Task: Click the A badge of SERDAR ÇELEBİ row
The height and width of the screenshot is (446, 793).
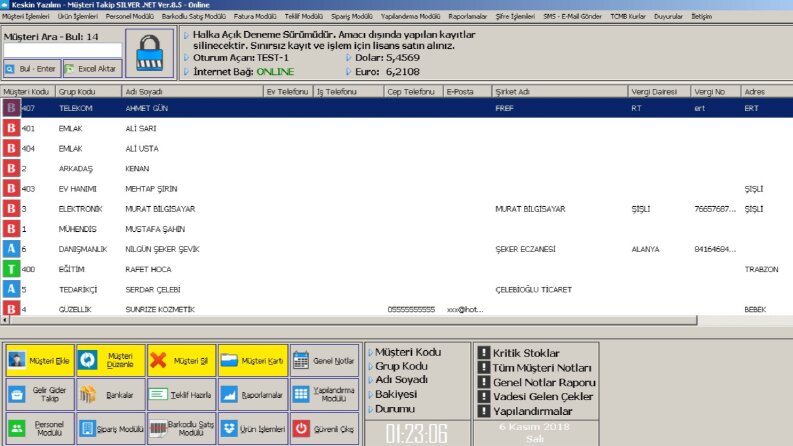Action: 11,289
